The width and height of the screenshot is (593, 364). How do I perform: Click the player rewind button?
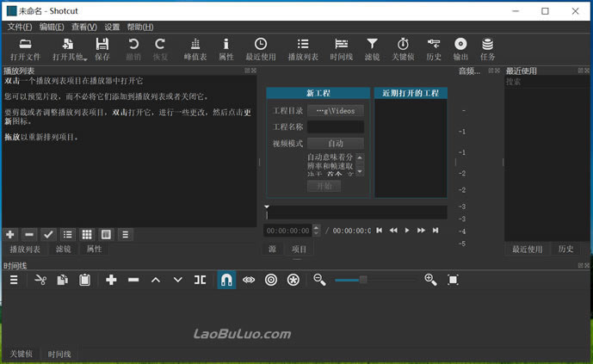click(393, 231)
